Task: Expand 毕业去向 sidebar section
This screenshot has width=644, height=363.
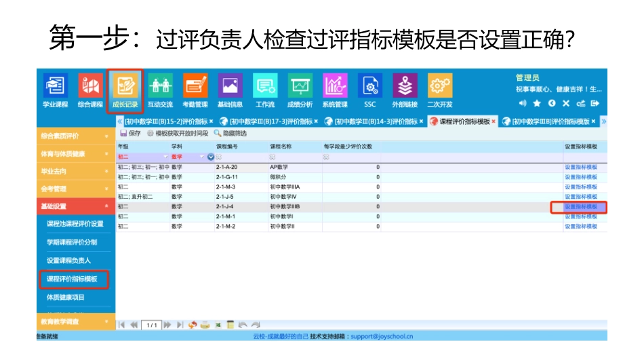Action: coord(75,171)
